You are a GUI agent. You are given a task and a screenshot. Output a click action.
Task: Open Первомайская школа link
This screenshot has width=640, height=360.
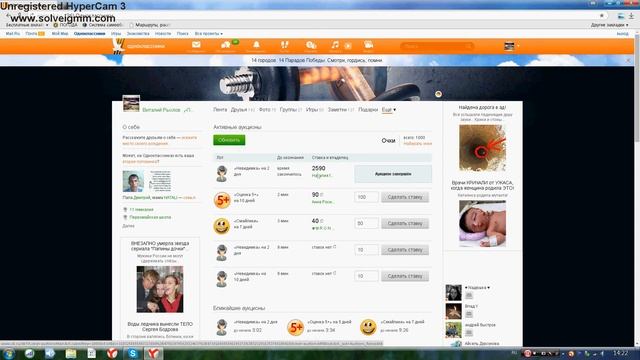tap(150, 218)
